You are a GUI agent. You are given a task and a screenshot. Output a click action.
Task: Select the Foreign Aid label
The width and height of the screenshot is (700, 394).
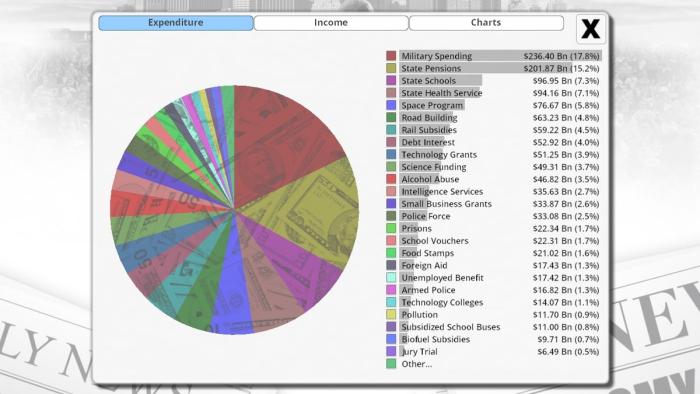(425, 265)
